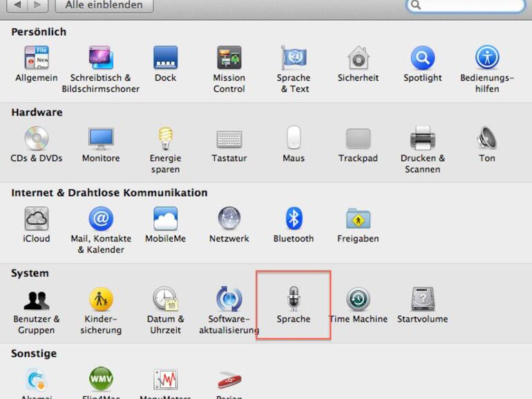Go back with the left arrow button
The height and width of the screenshot is (399, 532).
point(17,6)
